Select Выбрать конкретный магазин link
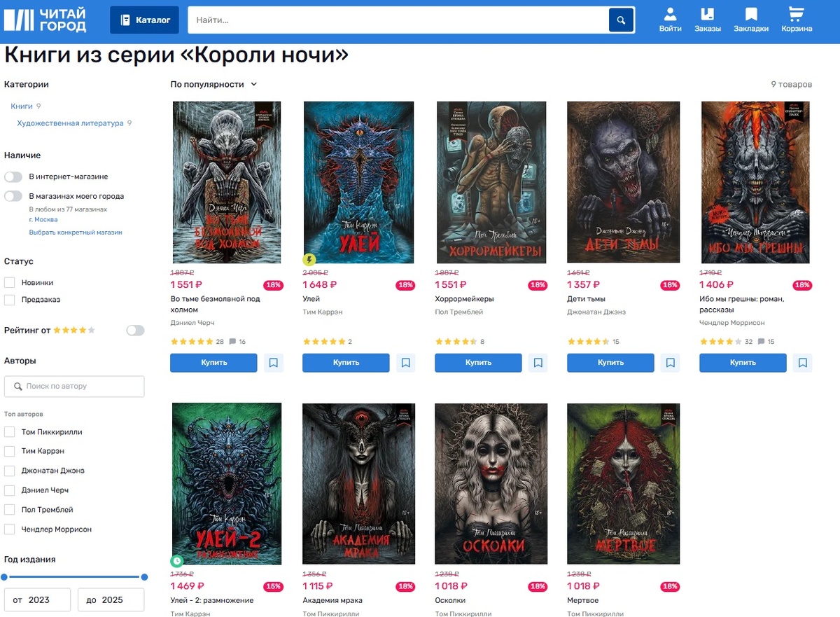The image size is (840, 617). coord(76,232)
